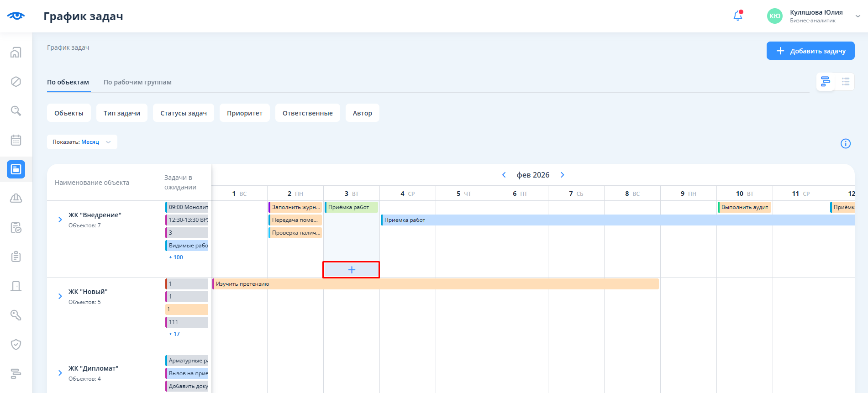
Task: Click the shield checkmark sidebar icon
Action: click(x=16, y=344)
